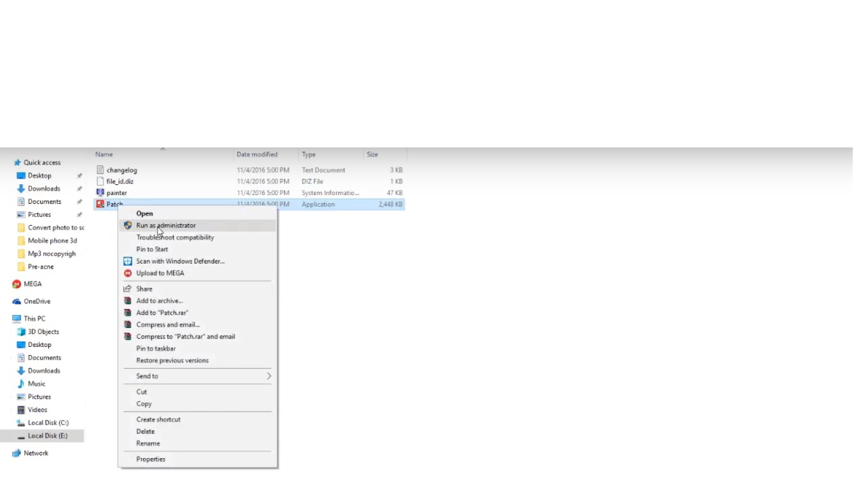Select the changelog text document
868x488 pixels.
point(121,170)
